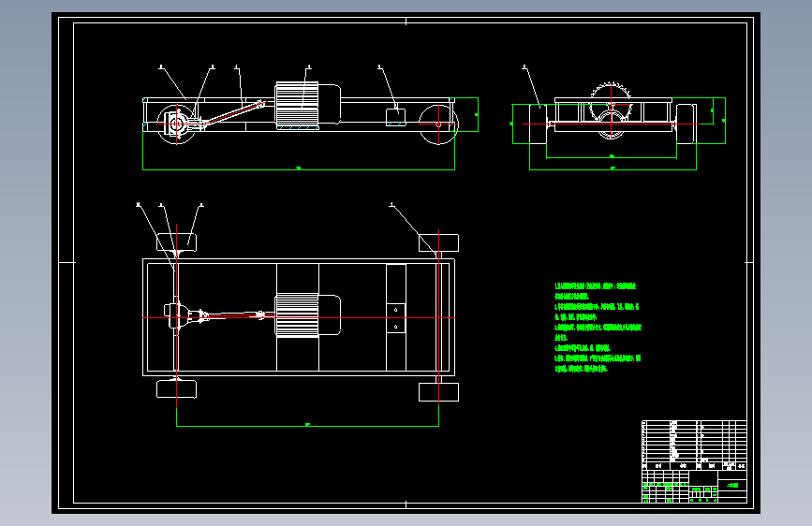812x526 pixels.
Task: Select the inclined drive shaft in side view
Action: click(231, 114)
